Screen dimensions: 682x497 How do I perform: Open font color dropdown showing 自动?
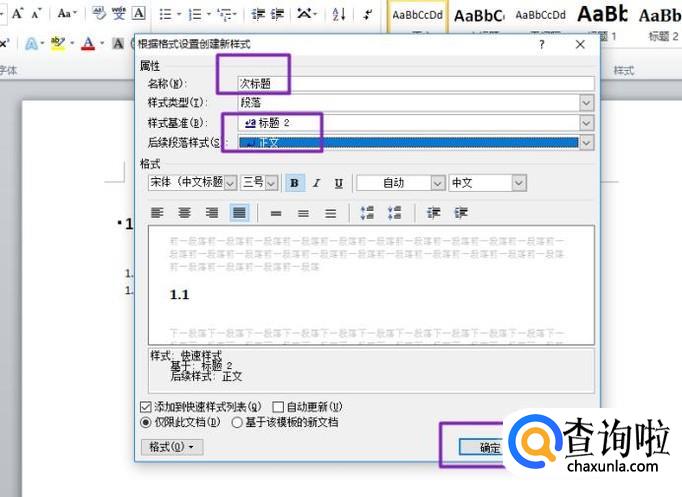pyautogui.click(x=437, y=183)
